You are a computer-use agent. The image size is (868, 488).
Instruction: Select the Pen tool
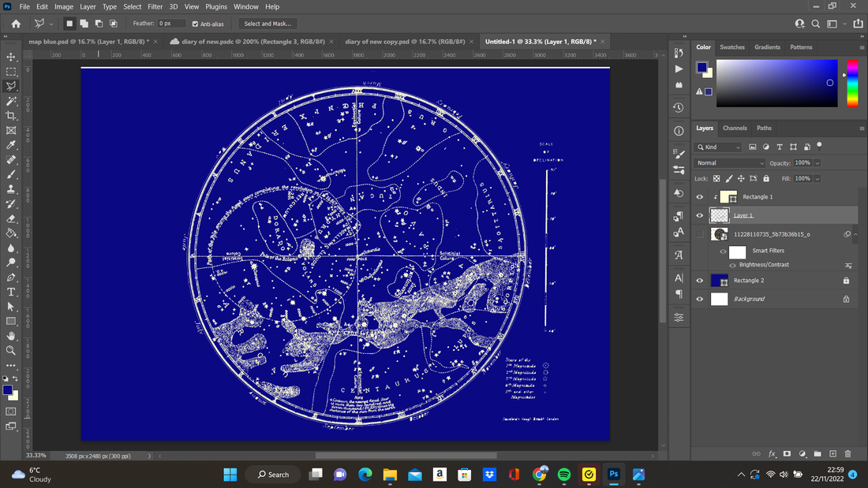(x=11, y=278)
